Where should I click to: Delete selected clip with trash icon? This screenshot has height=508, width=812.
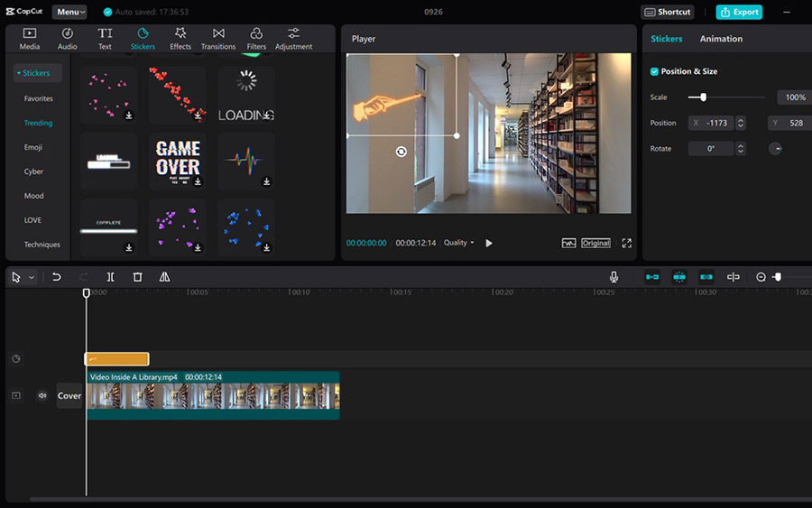137,277
